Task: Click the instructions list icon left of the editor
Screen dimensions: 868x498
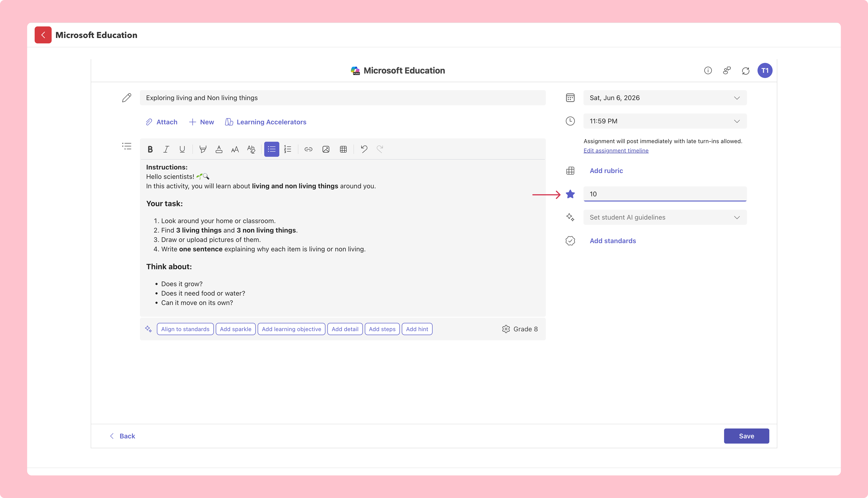Action: pyautogui.click(x=127, y=146)
